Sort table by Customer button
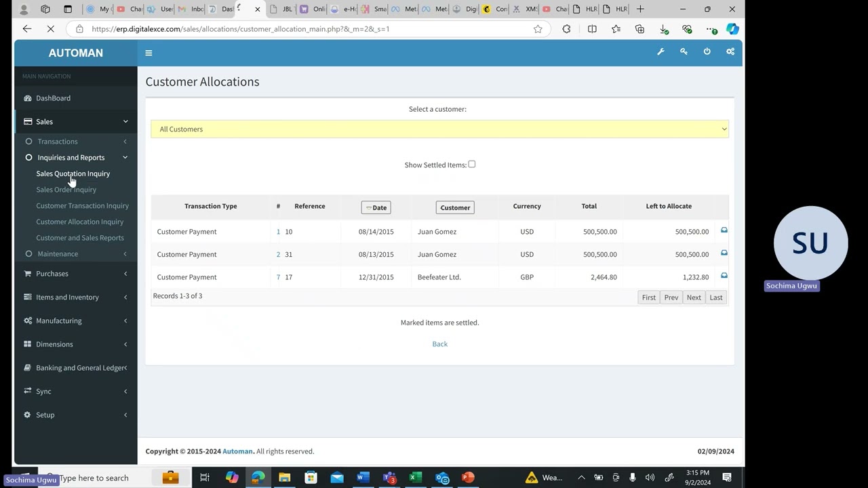This screenshot has height=488, width=868. coord(455,207)
